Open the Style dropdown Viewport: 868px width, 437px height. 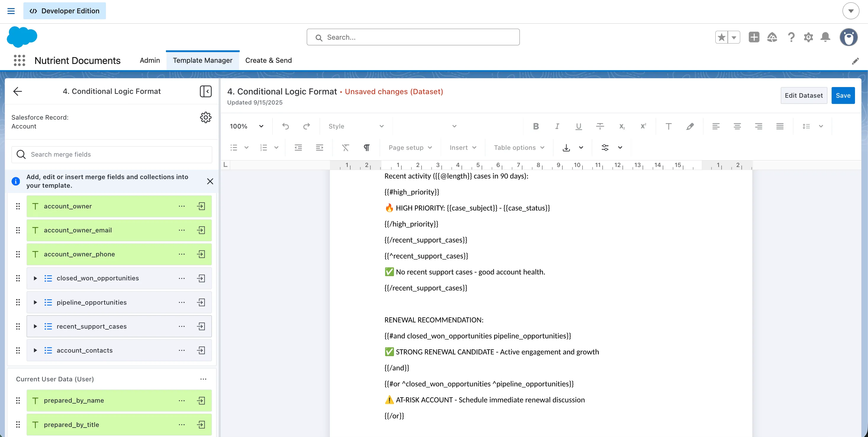pyautogui.click(x=356, y=126)
